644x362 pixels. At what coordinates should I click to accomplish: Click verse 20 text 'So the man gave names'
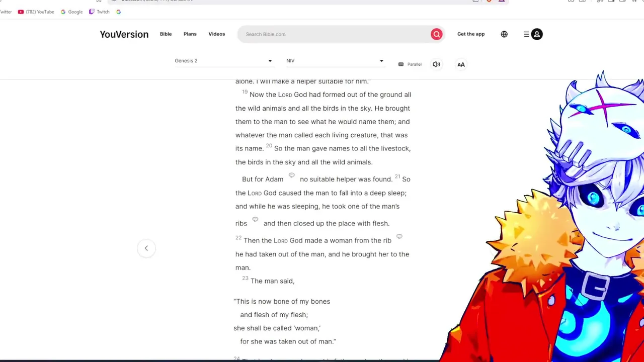point(312,148)
